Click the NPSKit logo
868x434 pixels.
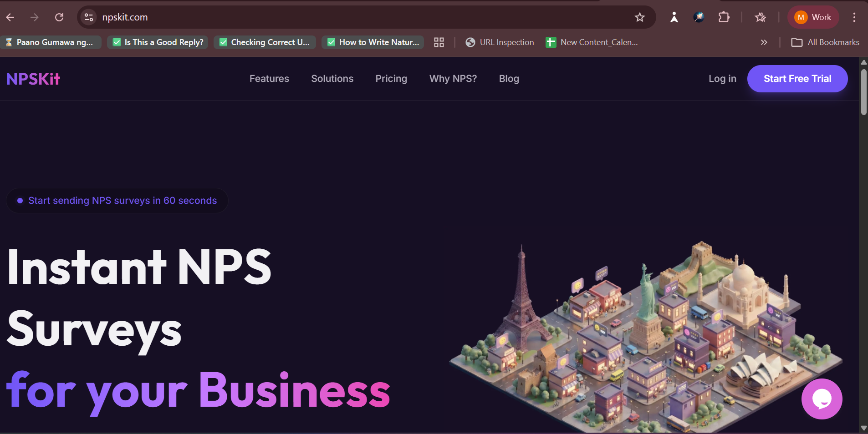coord(33,79)
